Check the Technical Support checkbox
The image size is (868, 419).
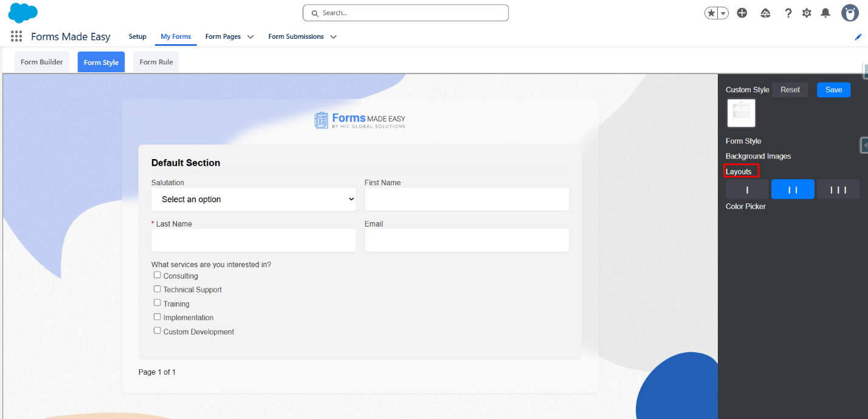tap(157, 289)
